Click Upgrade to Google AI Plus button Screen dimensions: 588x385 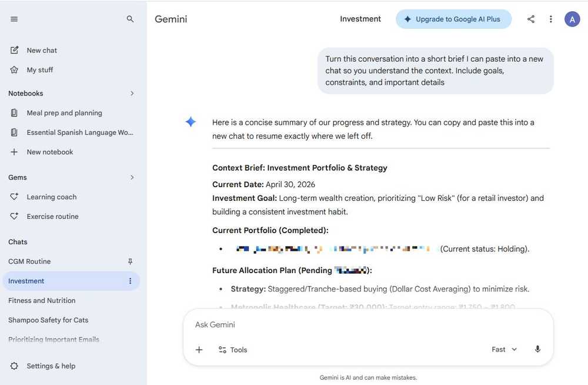(454, 19)
